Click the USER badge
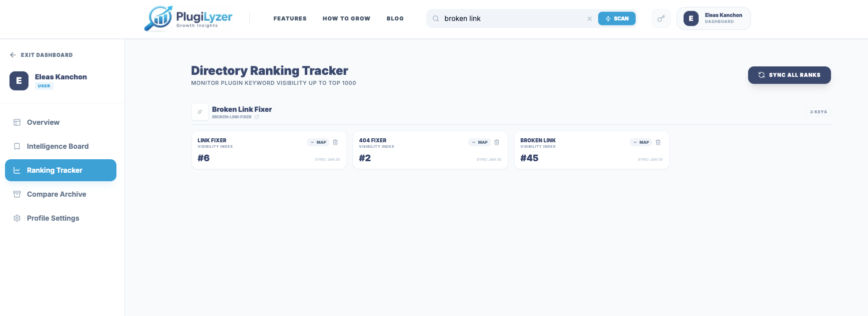 click(x=44, y=86)
